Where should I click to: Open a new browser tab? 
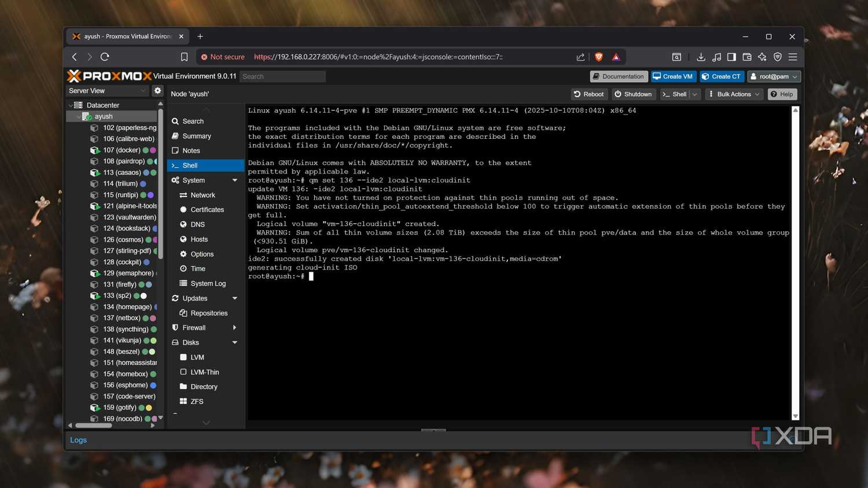click(x=200, y=36)
